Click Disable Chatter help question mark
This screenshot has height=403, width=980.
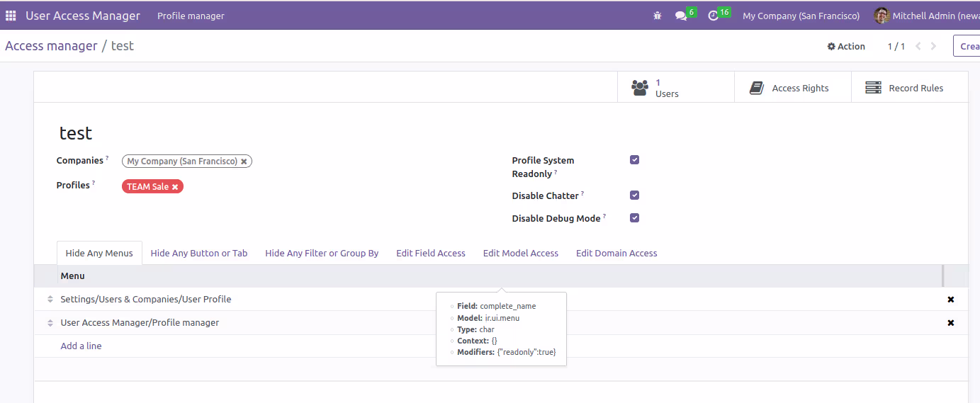click(x=582, y=193)
